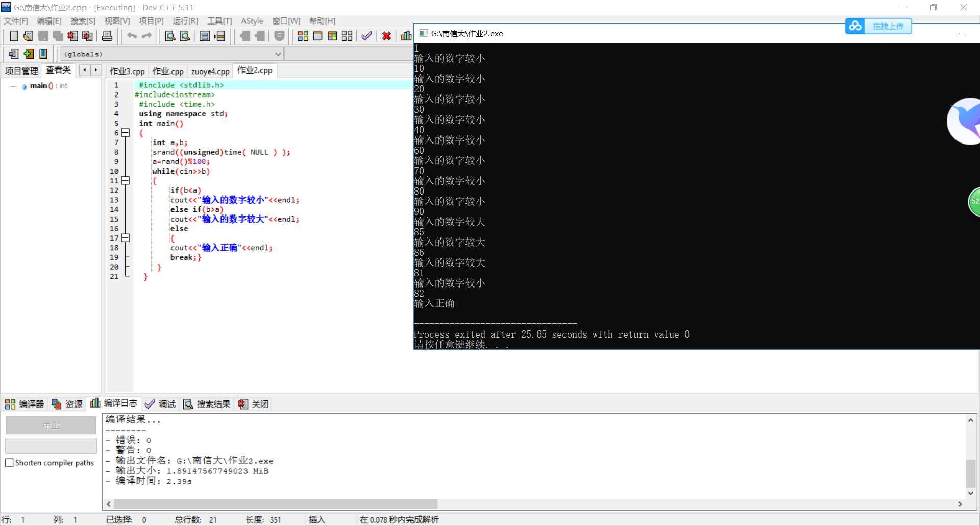
Task: Click the compile log horizontal scrollbar
Action: tap(276, 504)
